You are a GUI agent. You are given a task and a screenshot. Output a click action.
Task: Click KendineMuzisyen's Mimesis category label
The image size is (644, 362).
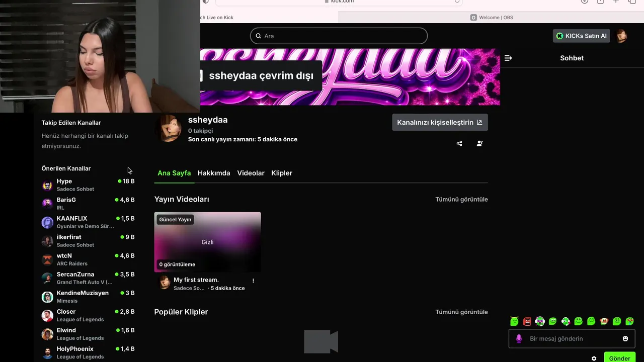click(x=67, y=301)
